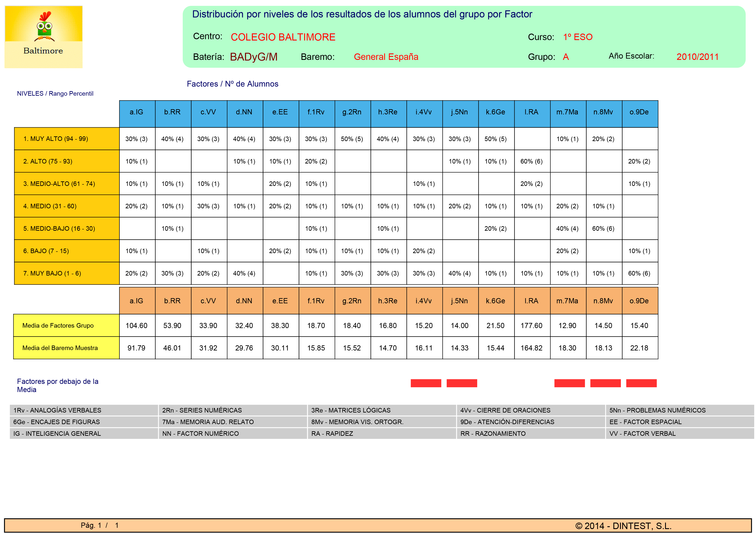Select the Media de Factores Grupo row
This screenshot has height=534, width=756.
click(66, 325)
